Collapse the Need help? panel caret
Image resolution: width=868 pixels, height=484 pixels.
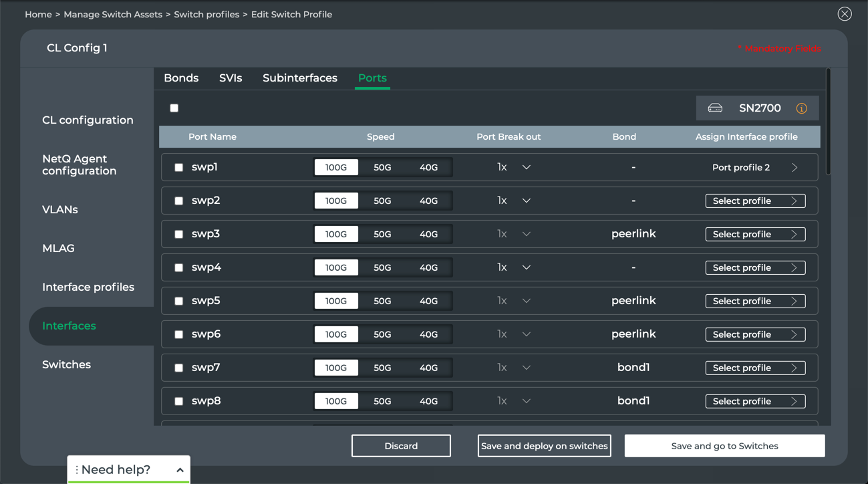pos(180,470)
